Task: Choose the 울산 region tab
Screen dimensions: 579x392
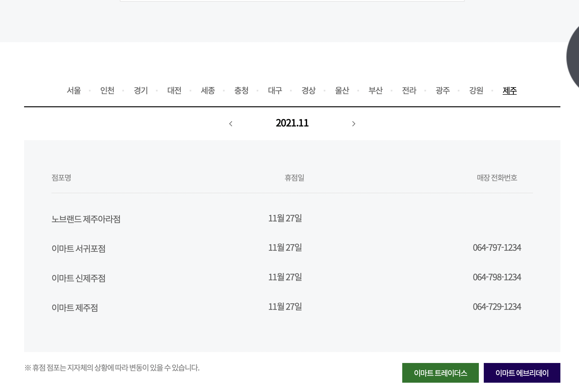Action: 342,90
